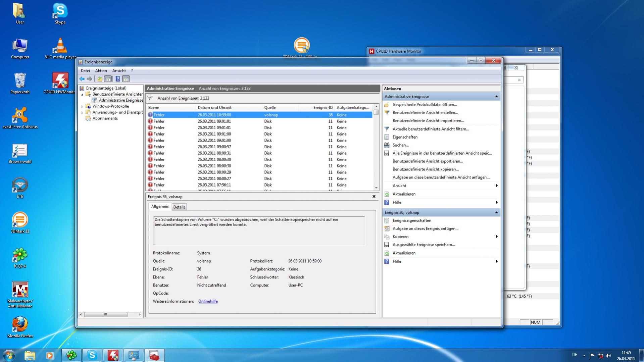Show hidden tray icons arrow

click(584, 356)
